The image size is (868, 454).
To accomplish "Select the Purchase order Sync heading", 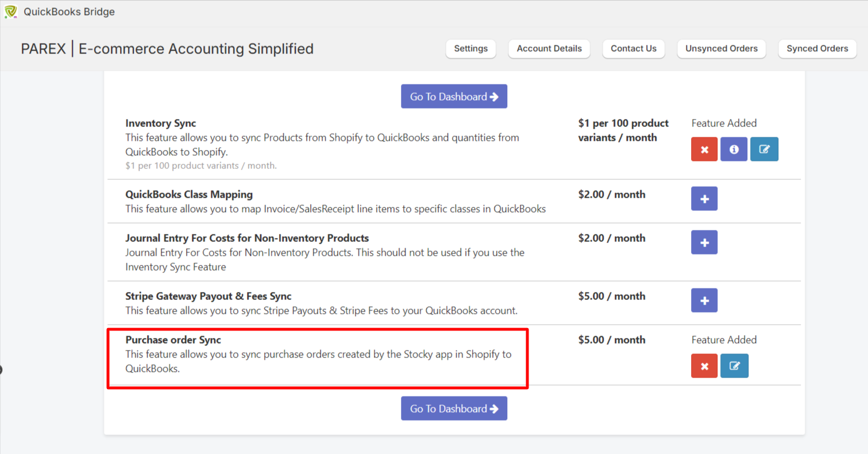I will click(x=173, y=340).
